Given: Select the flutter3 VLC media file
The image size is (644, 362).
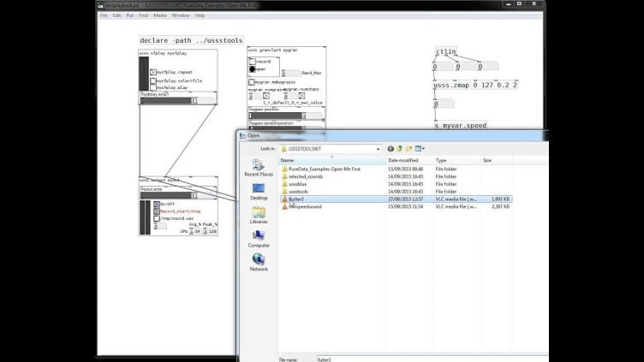Looking at the screenshot, I should (396, 199).
